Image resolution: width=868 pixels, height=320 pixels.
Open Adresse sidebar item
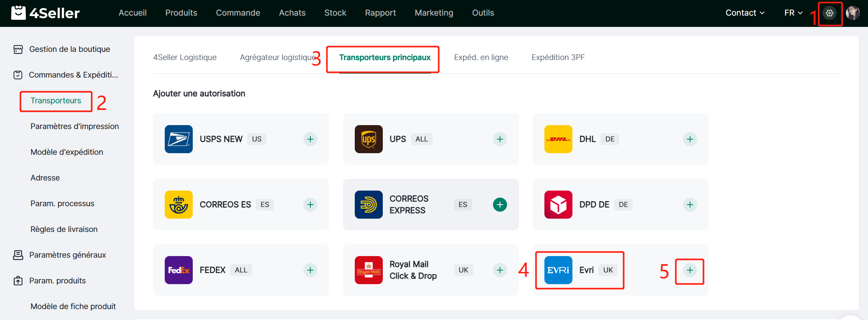[x=45, y=178]
